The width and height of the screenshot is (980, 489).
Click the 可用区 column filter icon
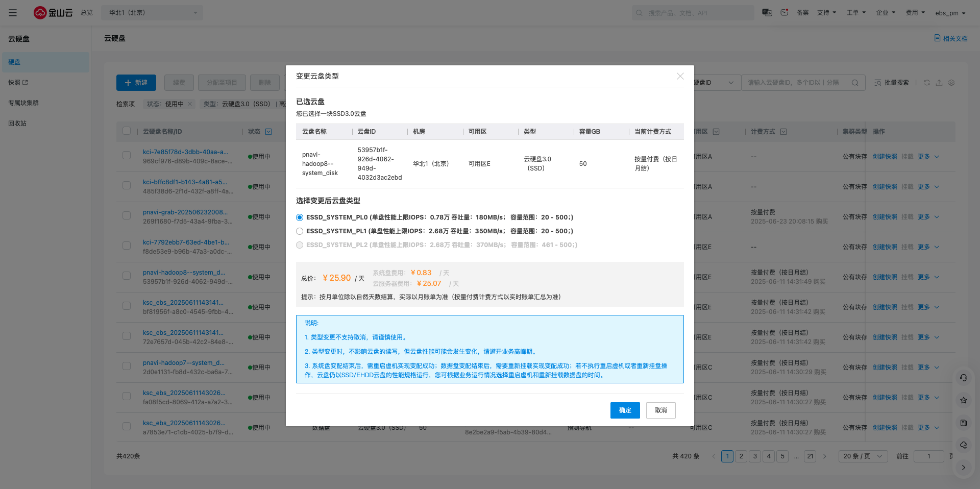[716, 132]
